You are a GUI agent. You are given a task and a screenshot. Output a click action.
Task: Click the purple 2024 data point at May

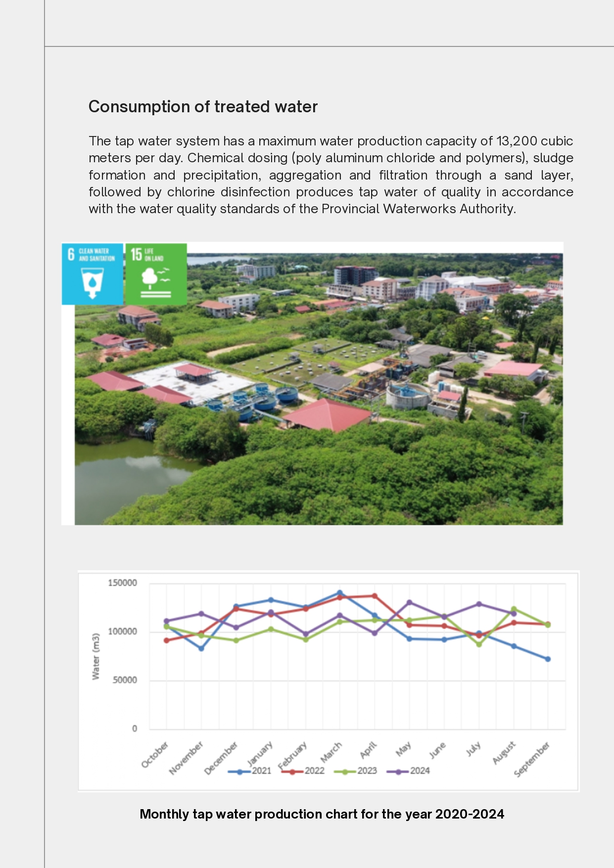(409, 602)
